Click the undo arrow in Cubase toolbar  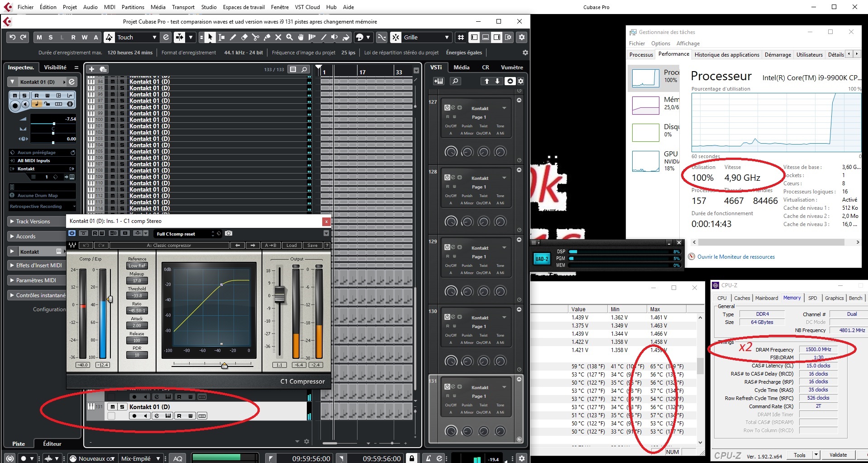tap(13, 37)
